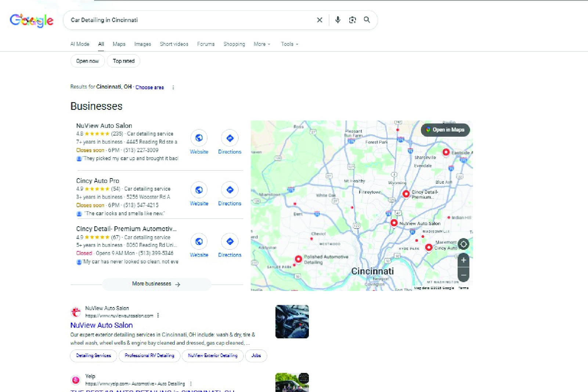Open Yelp result thumbnail image
This screenshot has width=588, height=392.
click(292, 382)
